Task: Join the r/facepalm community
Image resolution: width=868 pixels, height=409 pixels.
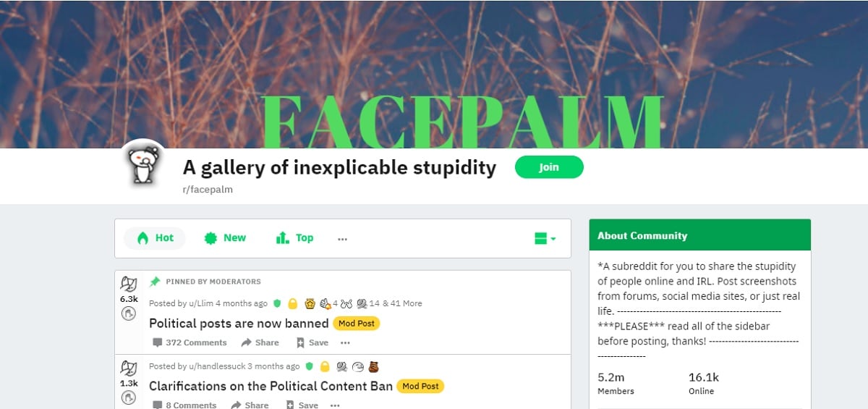Action: click(549, 167)
